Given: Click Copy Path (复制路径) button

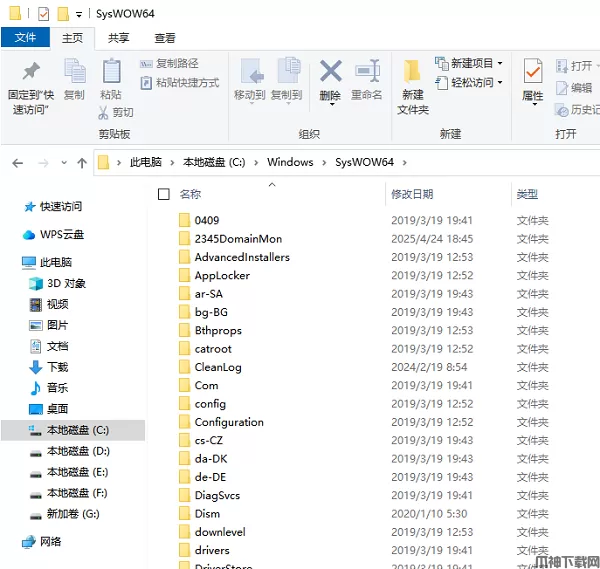Looking at the screenshot, I should coord(170,63).
